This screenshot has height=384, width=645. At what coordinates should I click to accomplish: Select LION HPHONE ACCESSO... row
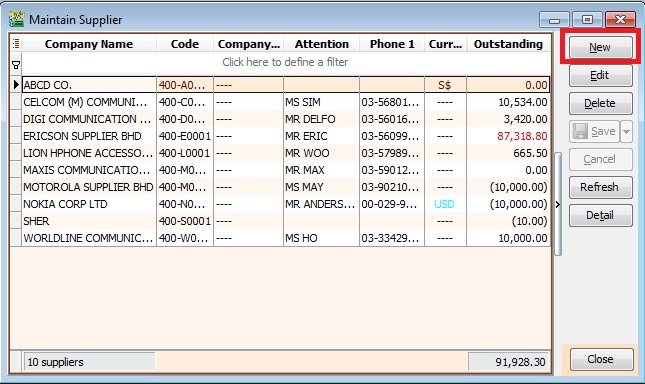click(x=285, y=153)
